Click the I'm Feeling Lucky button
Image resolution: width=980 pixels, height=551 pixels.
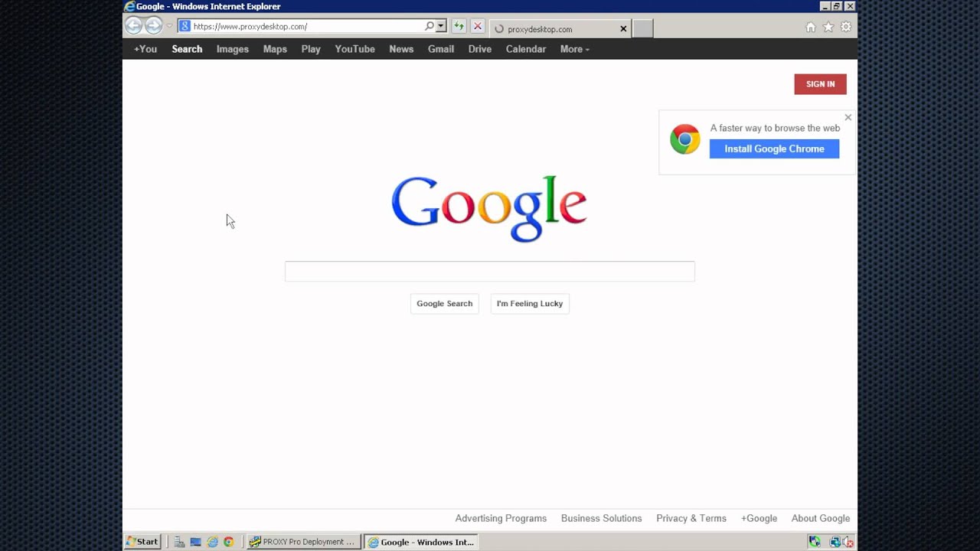point(530,304)
